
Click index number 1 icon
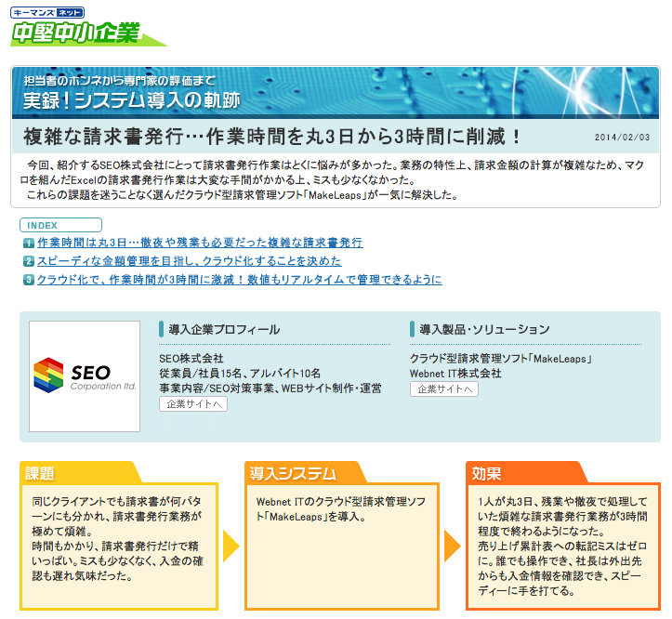[x=29, y=244]
